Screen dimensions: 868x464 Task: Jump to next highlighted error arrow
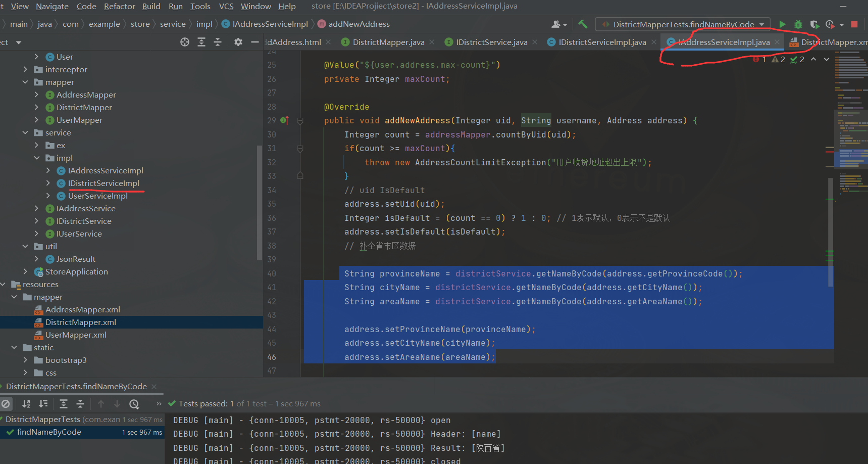[827, 59]
